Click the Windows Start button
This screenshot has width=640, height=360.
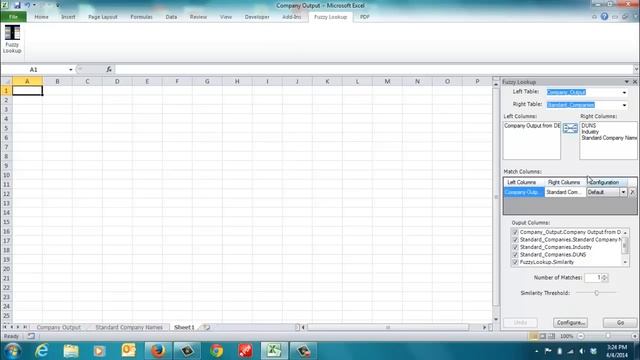click(x=12, y=351)
